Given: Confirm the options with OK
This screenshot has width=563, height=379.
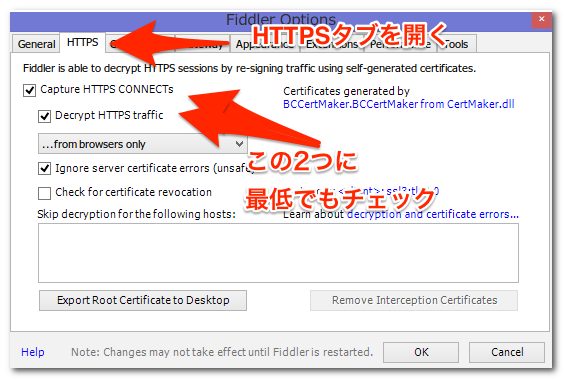Looking at the screenshot, I should pyautogui.click(x=421, y=352).
